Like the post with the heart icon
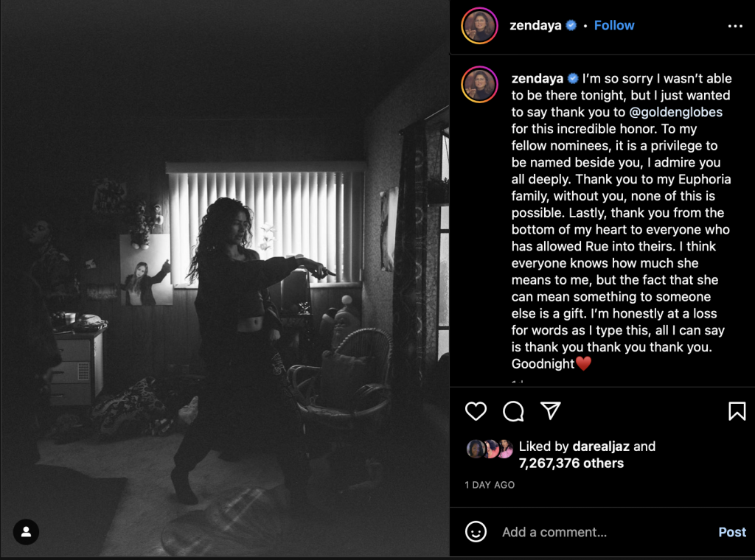The height and width of the screenshot is (560, 755). (x=476, y=411)
